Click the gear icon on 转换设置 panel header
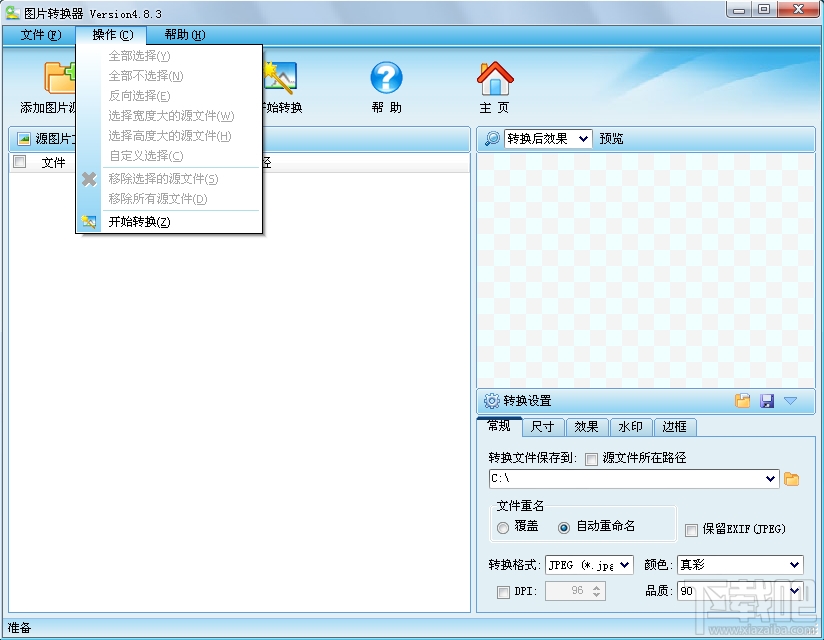This screenshot has height=640, width=824. click(492, 401)
